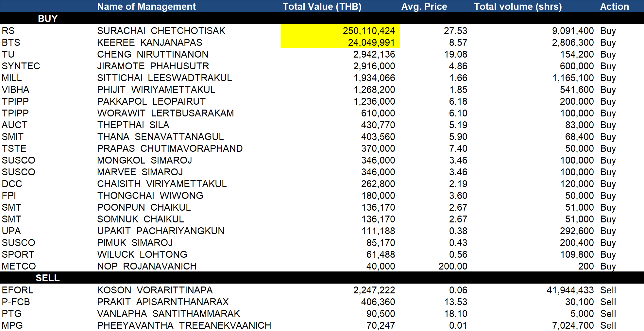Image resolution: width=644 pixels, height=331 pixels.
Task: Click the DCC ticker cell
Action: point(12,184)
